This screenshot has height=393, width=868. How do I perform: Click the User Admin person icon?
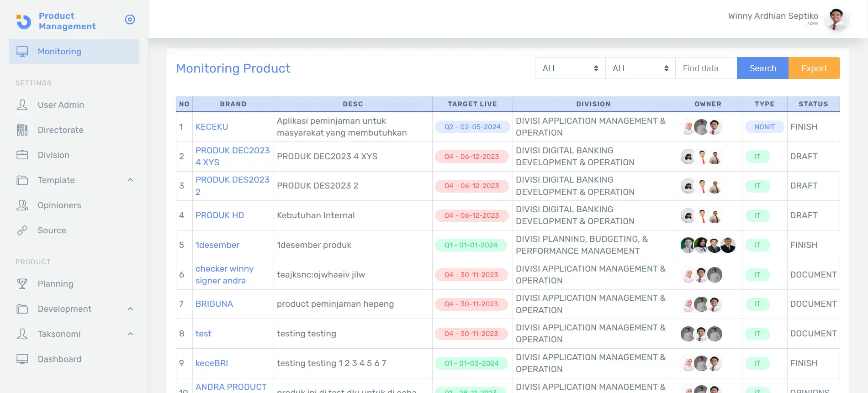point(22,105)
